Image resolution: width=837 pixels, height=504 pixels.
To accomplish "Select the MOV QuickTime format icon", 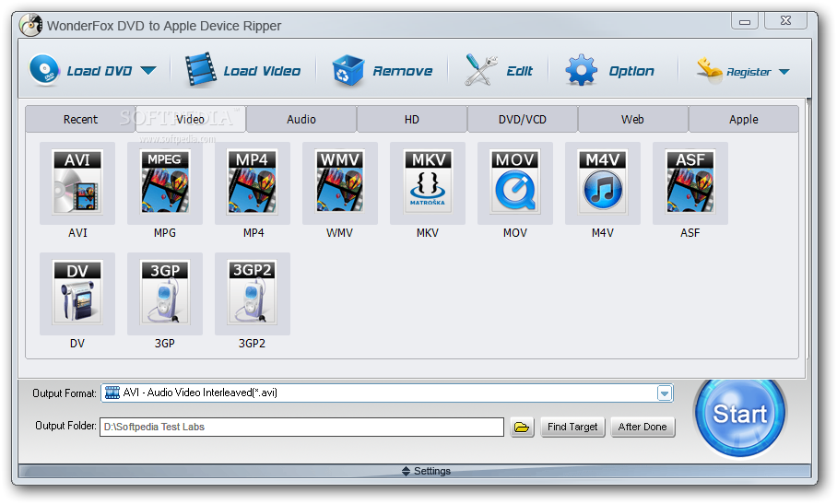I will [x=515, y=182].
